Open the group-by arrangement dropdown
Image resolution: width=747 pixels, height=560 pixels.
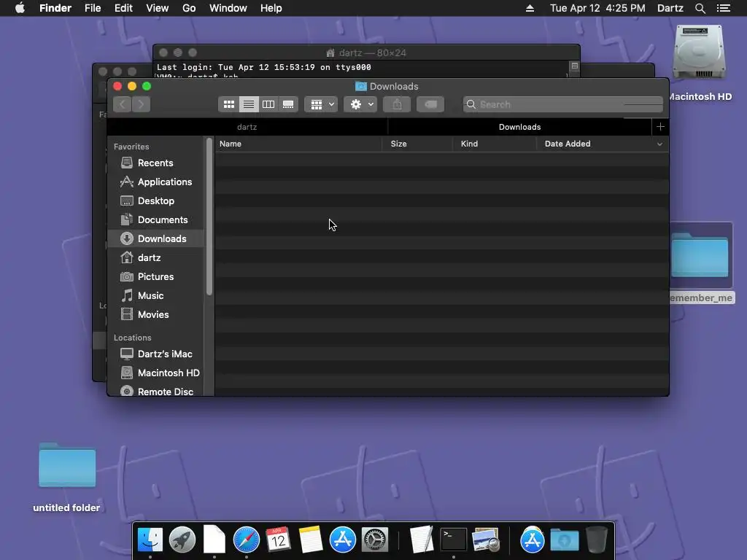(x=321, y=104)
